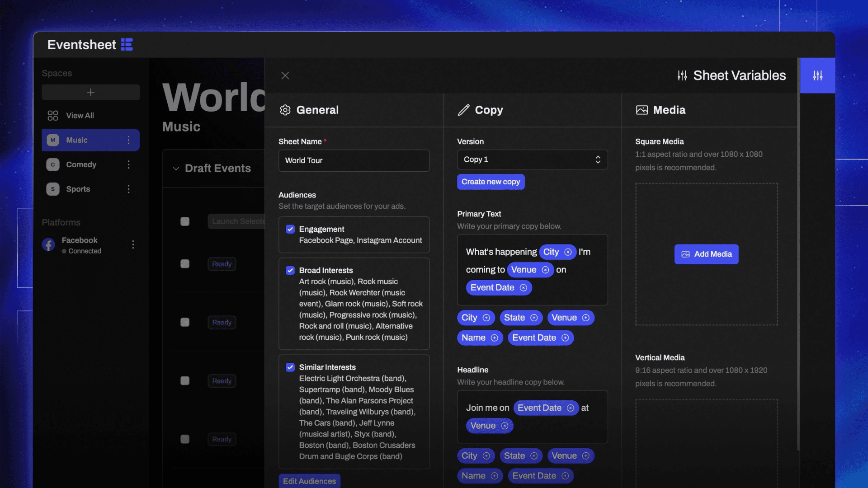Remove Event Date tag from Headline
This screenshot has width=868, height=488.
(570, 408)
